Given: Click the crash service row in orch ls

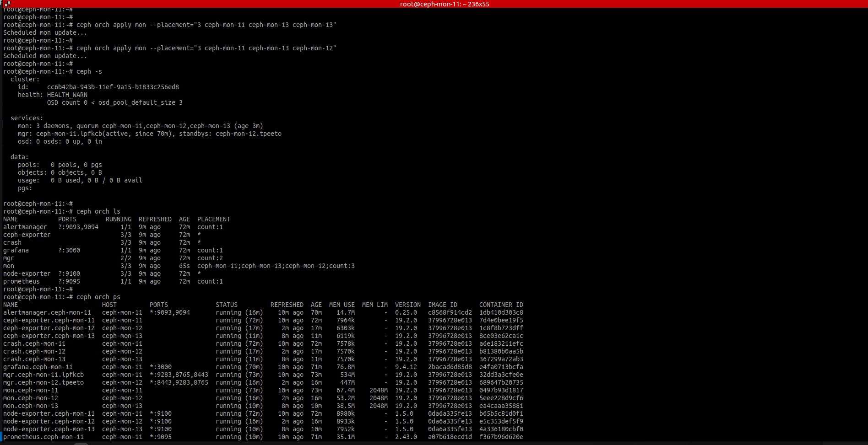Looking at the screenshot, I should pyautogui.click(x=102, y=242).
